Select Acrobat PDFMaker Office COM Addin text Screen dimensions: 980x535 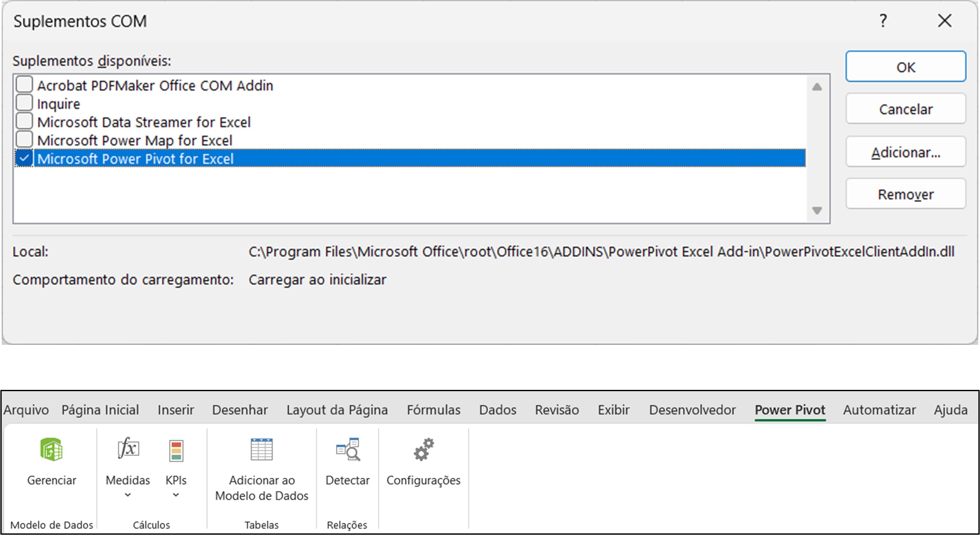155,85
